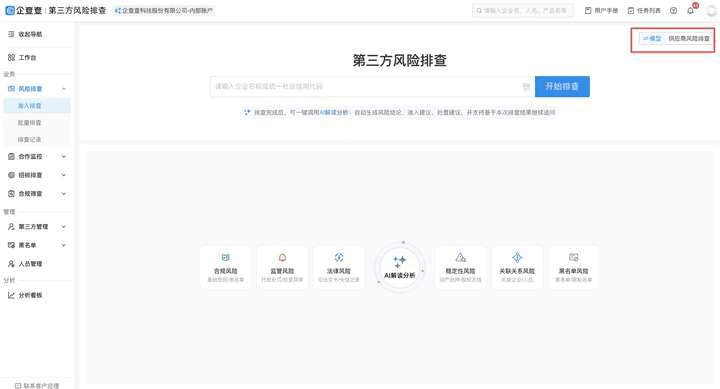The height and width of the screenshot is (389, 720).
Task: Focus the company name search input
Action: [372, 86]
